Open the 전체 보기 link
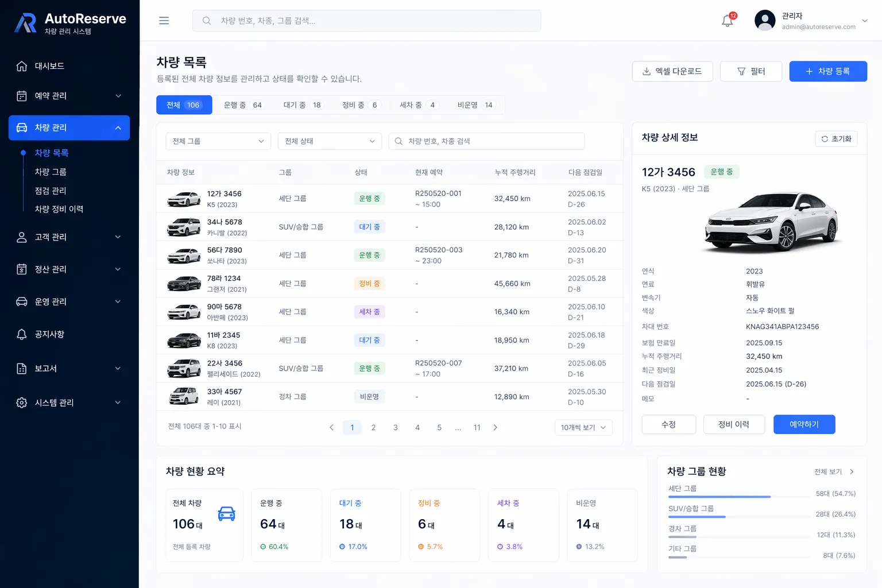Image resolution: width=882 pixels, height=588 pixels. coord(834,472)
